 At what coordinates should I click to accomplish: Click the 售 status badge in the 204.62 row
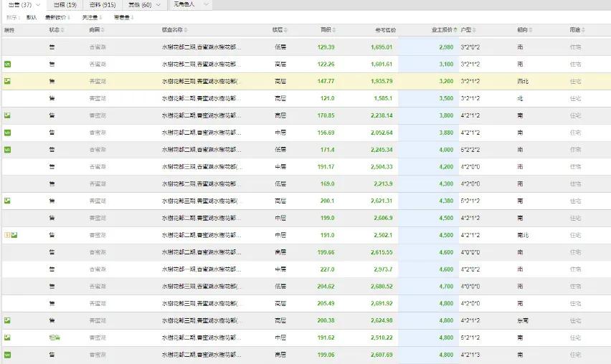click(x=52, y=287)
